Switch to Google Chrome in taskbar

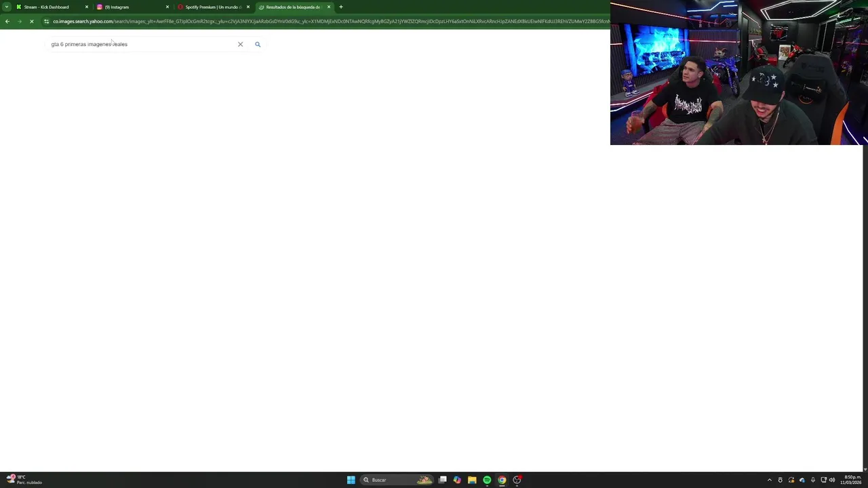[x=502, y=480]
